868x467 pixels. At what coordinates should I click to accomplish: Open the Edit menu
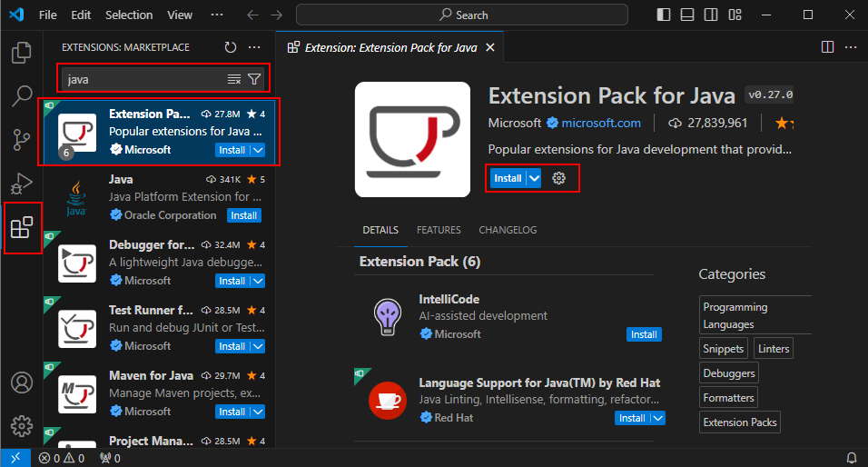(x=81, y=15)
